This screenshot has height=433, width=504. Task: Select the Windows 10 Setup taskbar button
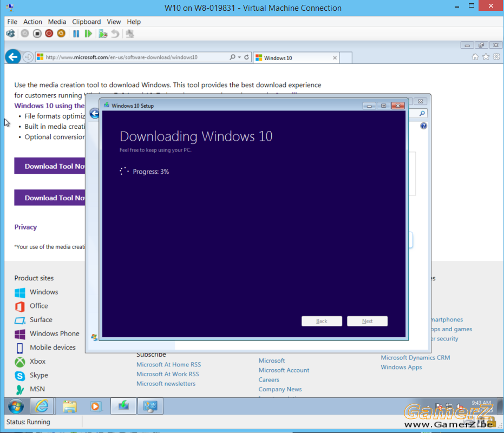(123, 406)
